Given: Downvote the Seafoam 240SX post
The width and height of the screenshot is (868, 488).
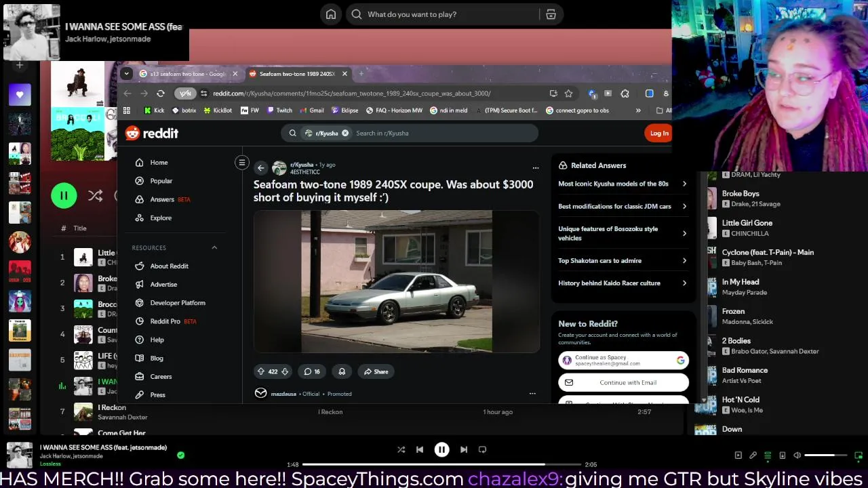Looking at the screenshot, I should pos(285,371).
